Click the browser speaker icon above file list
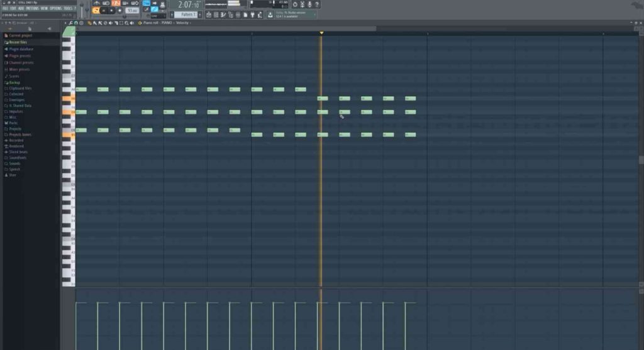Screen dimensions: 644x350 click(49, 29)
